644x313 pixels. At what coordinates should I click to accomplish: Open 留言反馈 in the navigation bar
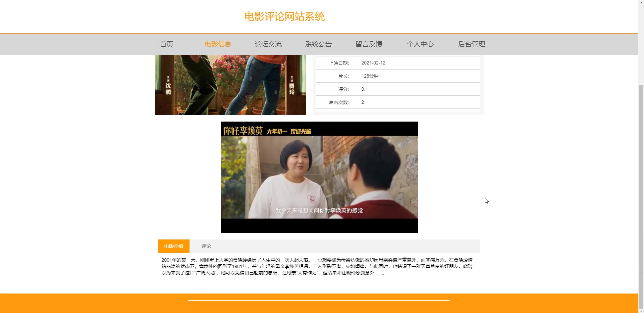coord(369,44)
